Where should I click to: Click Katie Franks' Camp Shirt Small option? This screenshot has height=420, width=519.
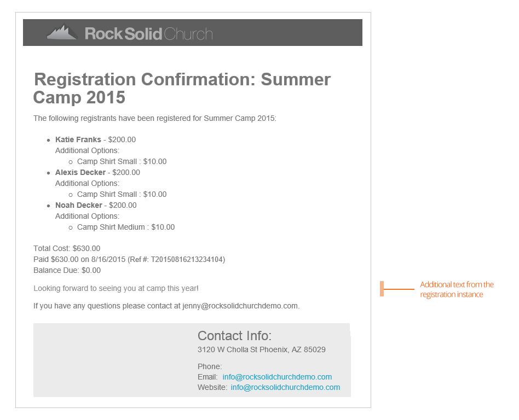tap(122, 161)
